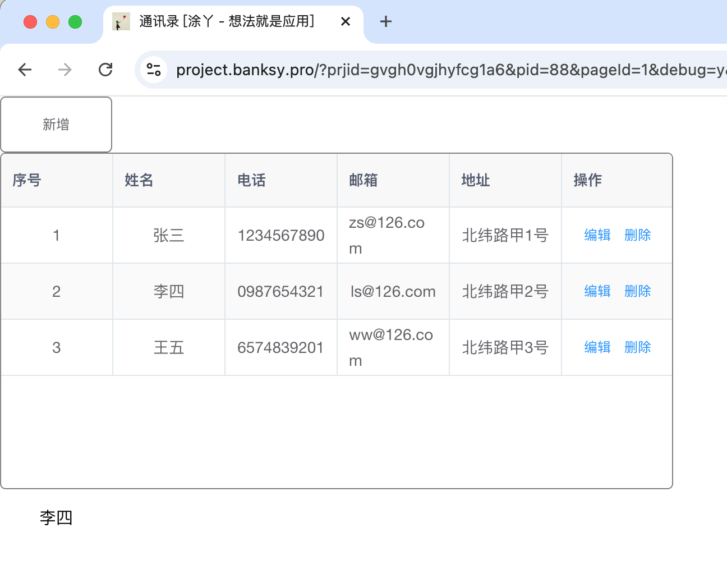Edit the 李四 row
This screenshot has width=727, height=588.
(x=597, y=291)
